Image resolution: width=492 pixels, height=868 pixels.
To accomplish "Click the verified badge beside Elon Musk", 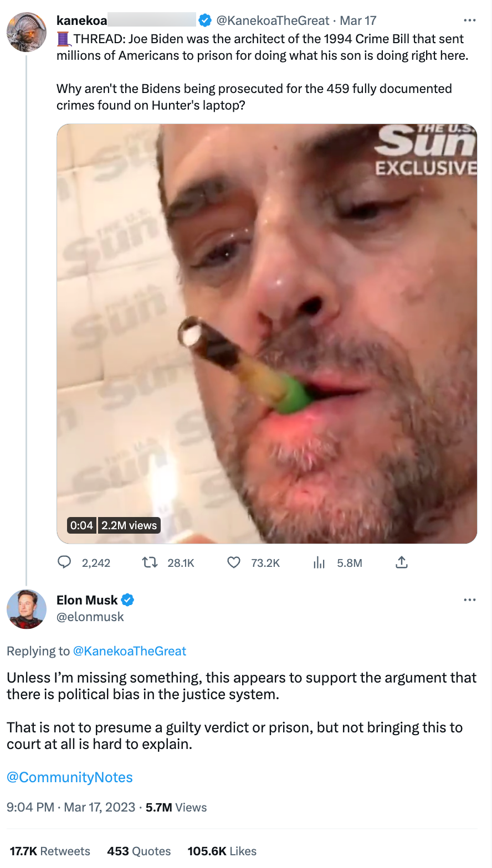I will 129,600.
